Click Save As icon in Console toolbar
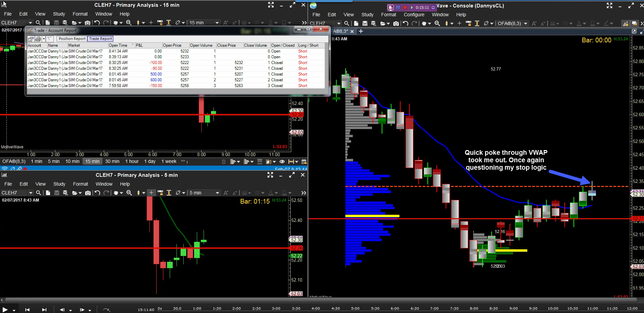The image size is (644, 313). pyautogui.click(x=374, y=23)
